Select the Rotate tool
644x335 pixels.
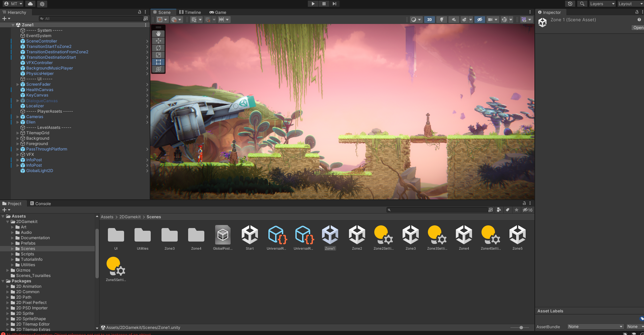click(x=158, y=48)
